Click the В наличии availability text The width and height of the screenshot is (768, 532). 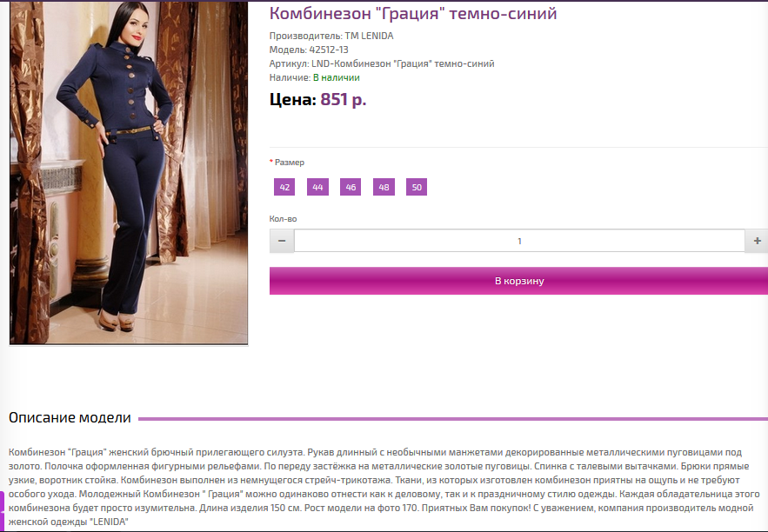click(337, 77)
